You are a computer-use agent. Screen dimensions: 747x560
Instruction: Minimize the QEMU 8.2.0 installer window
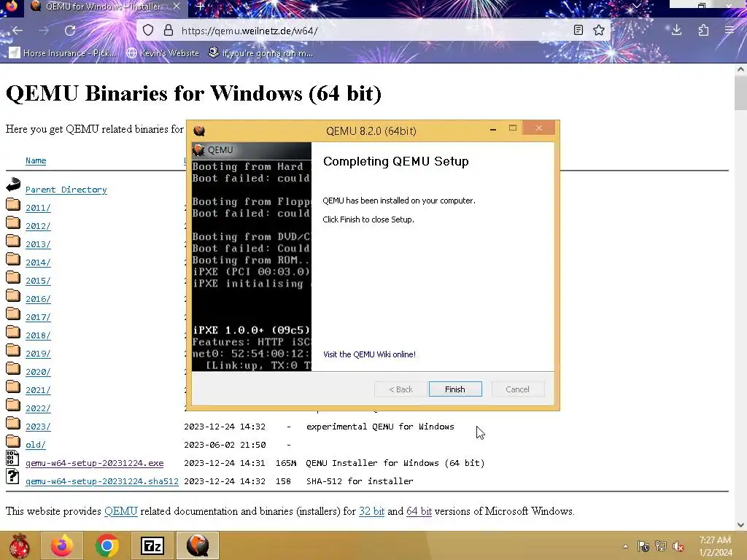493,128
